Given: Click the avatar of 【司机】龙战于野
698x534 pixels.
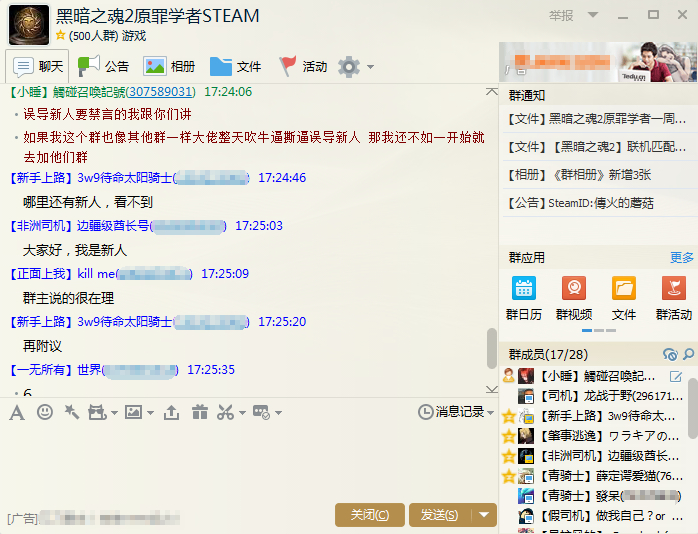Looking at the screenshot, I should coord(526,396).
